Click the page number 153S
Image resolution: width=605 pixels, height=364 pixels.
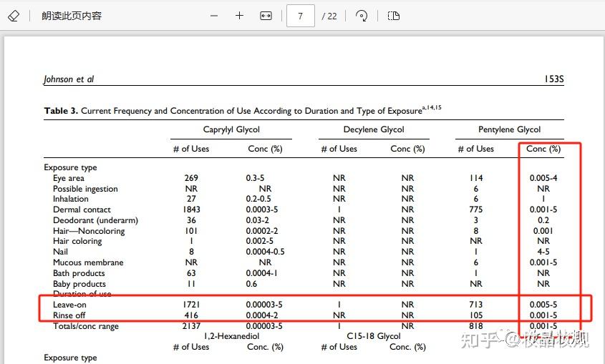coord(554,79)
